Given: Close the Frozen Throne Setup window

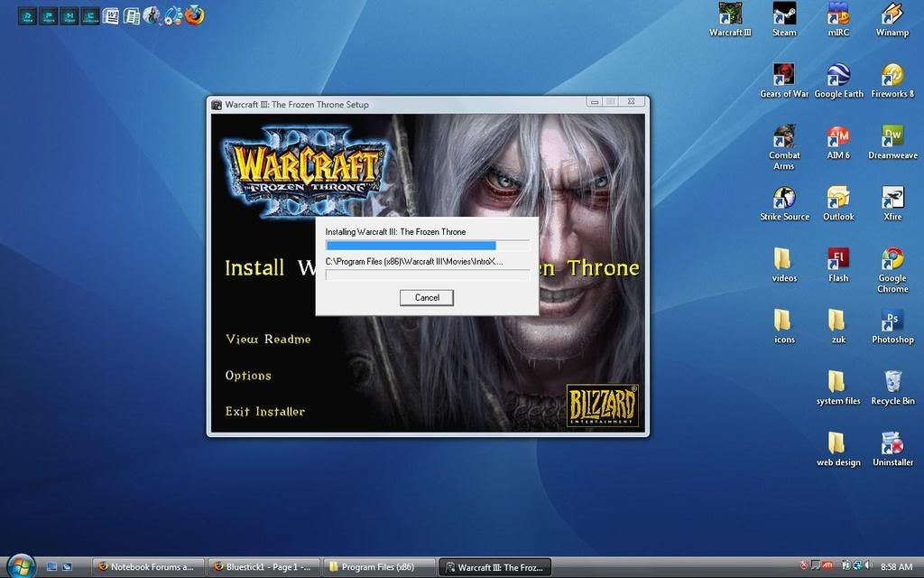Looking at the screenshot, I should [x=631, y=102].
